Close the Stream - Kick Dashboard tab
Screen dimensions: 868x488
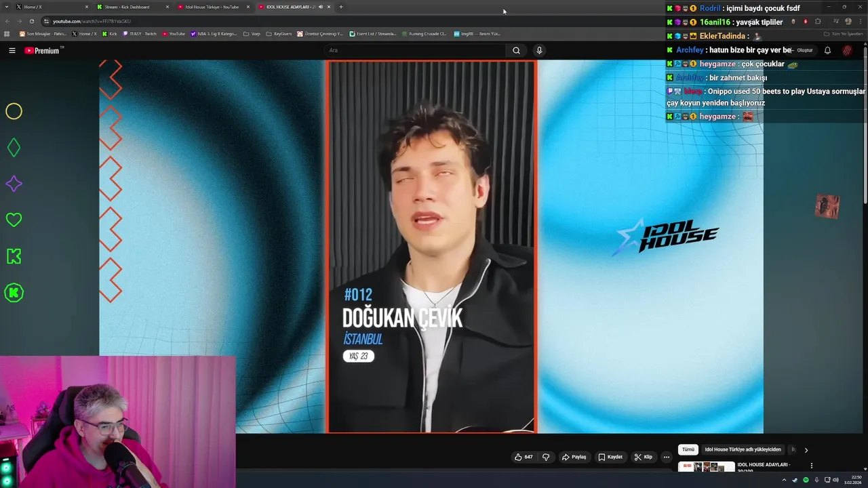point(167,7)
